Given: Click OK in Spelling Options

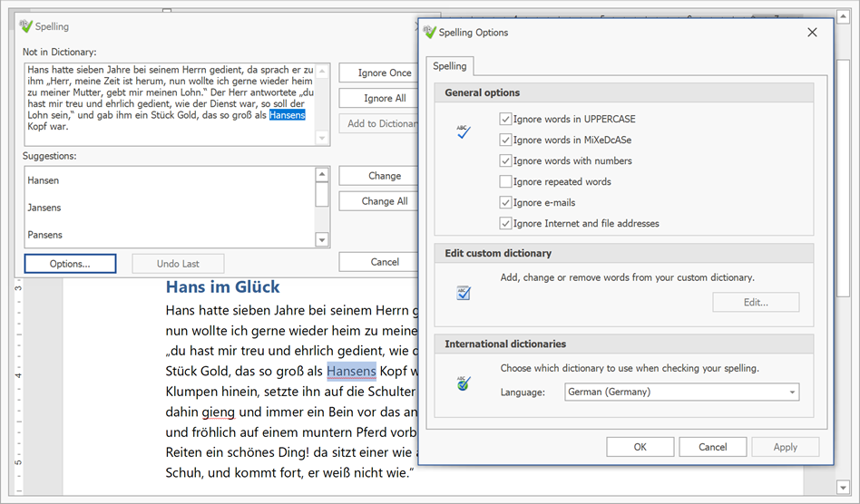Looking at the screenshot, I should tap(640, 447).
